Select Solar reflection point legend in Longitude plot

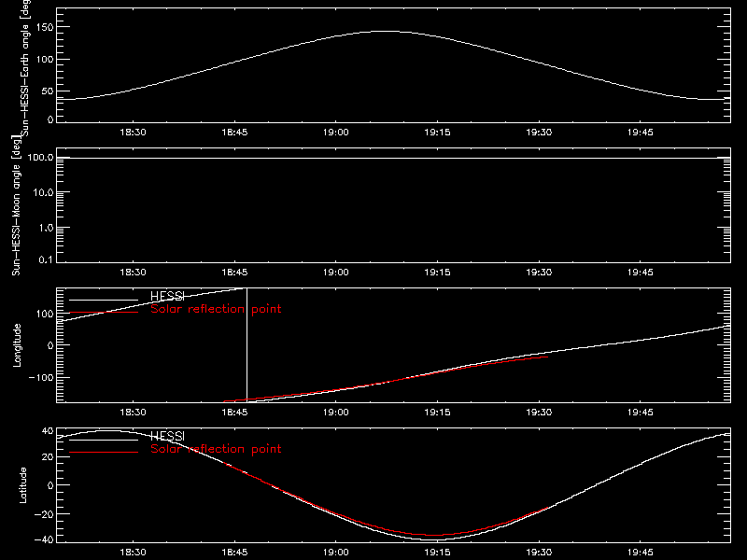(x=216, y=309)
